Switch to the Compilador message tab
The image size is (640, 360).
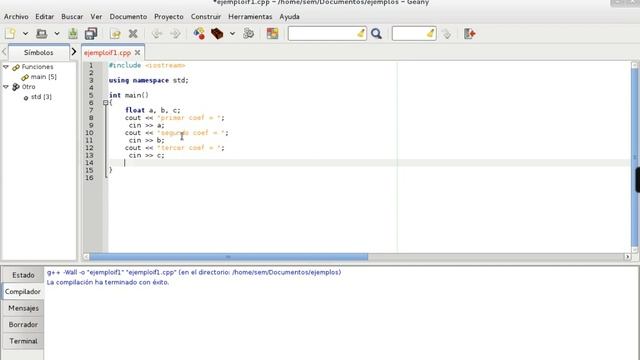click(x=23, y=291)
